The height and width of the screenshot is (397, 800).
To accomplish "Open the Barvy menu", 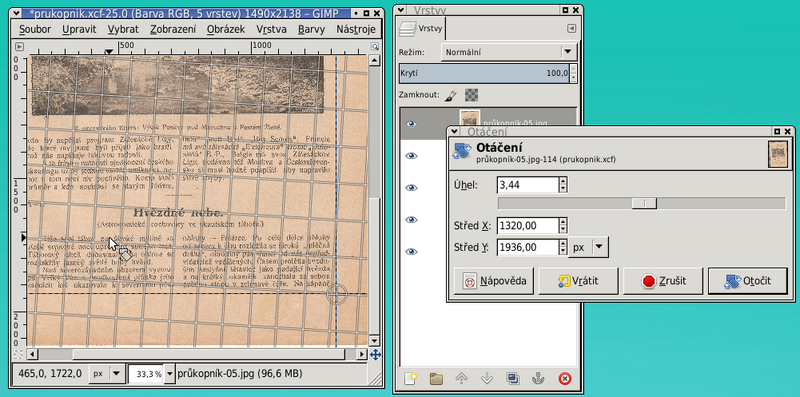I will coord(311,29).
